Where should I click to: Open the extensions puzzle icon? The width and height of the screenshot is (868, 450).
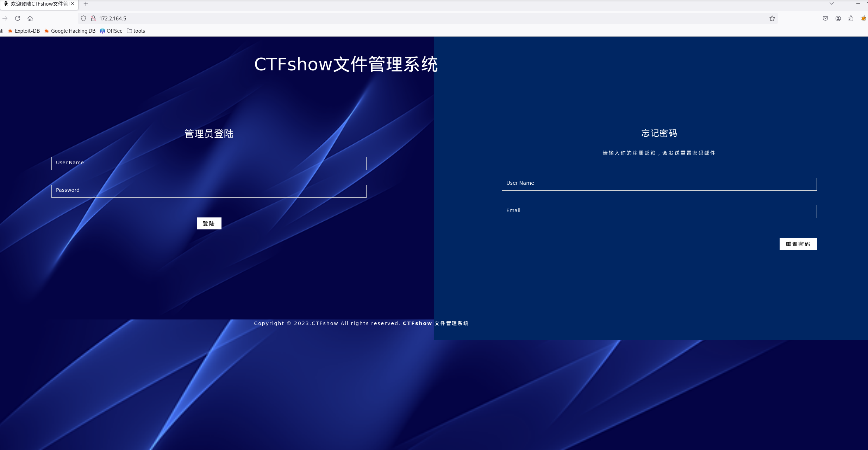click(851, 18)
